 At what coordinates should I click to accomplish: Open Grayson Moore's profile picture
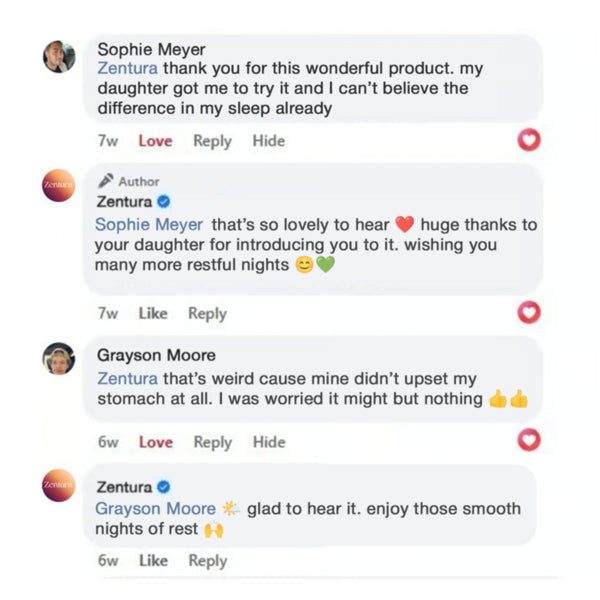click(59, 358)
